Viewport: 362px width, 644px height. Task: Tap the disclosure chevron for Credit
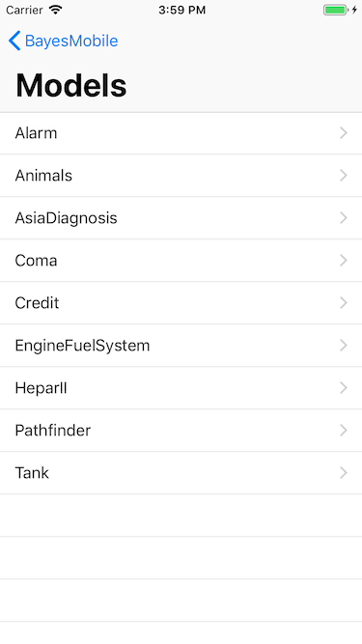[x=344, y=303]
